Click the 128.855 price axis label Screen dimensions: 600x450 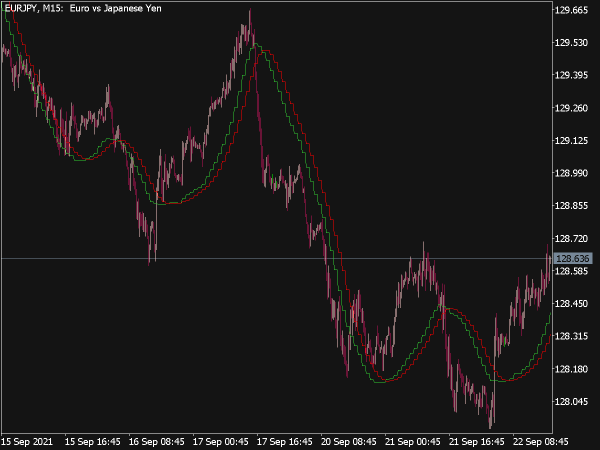click(x=571, y=205)
